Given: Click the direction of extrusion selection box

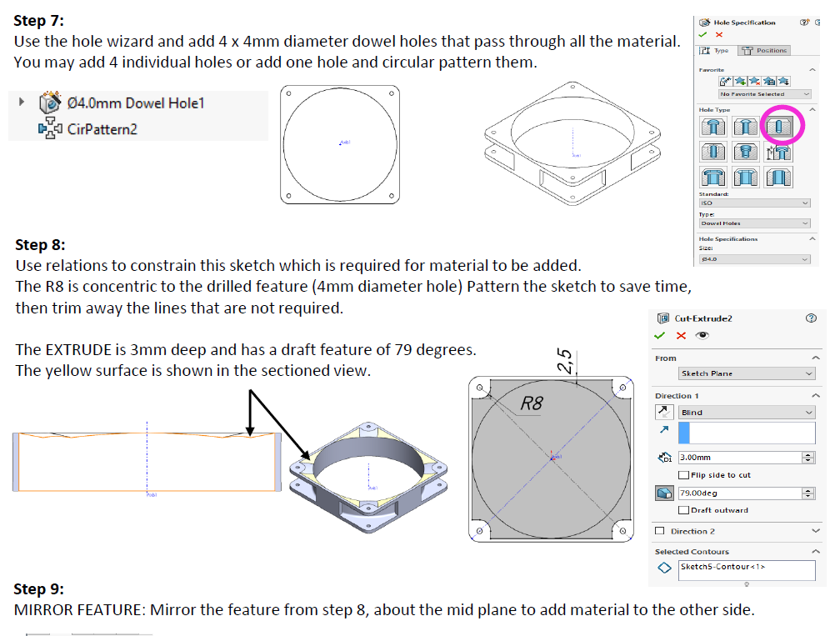Looking at the screenshot, I should pos(747,433).
